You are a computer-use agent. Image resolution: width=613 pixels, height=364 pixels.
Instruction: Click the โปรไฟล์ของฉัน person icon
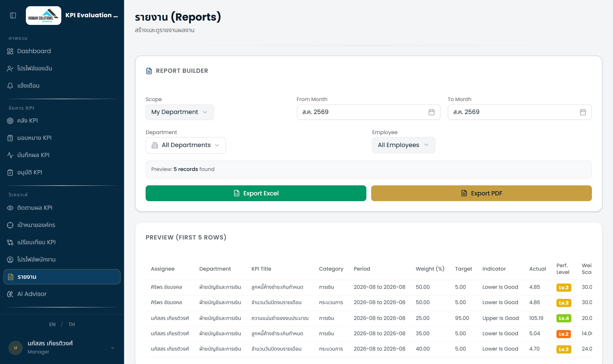10,68
